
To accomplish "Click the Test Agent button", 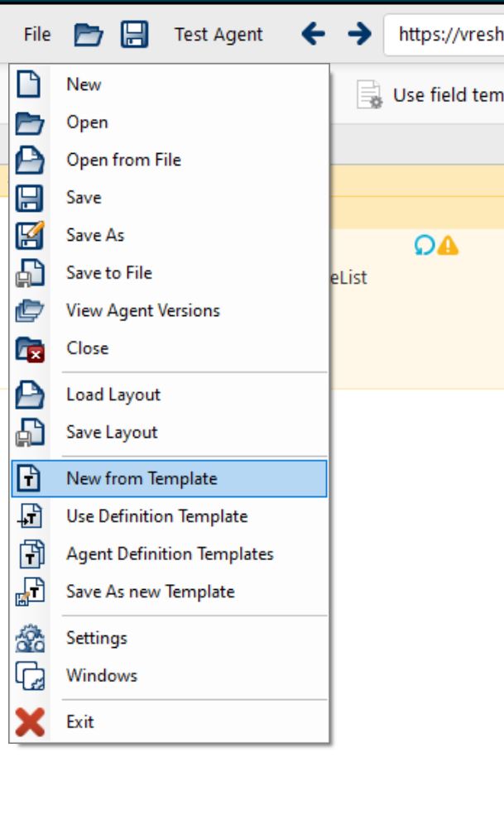I will coord(218,35).
